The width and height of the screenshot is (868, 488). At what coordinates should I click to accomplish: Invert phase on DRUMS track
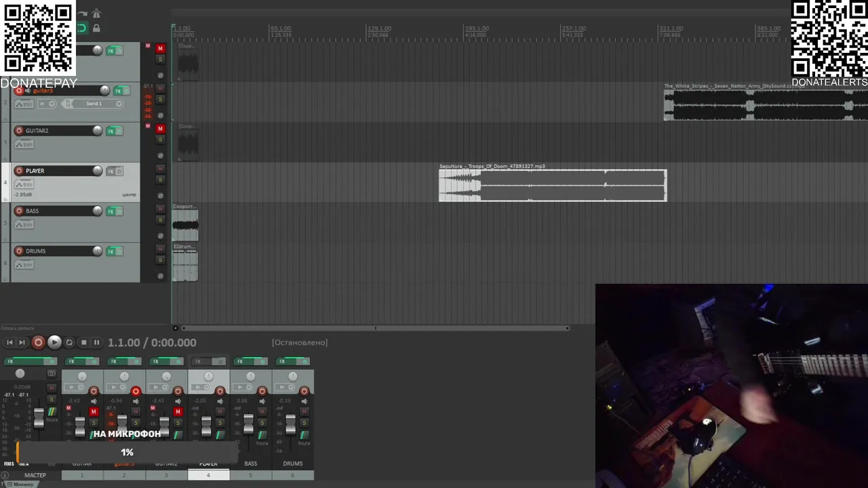tap(161, 276)
